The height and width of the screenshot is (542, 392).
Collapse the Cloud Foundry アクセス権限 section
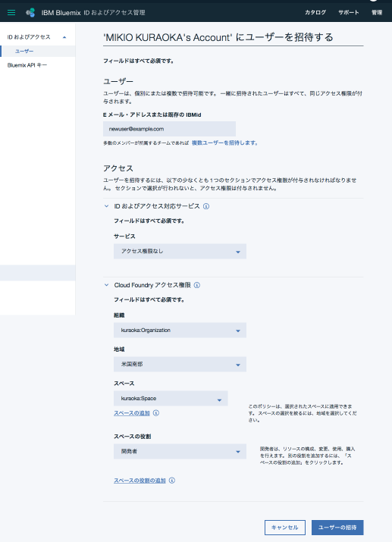[106, 285]
